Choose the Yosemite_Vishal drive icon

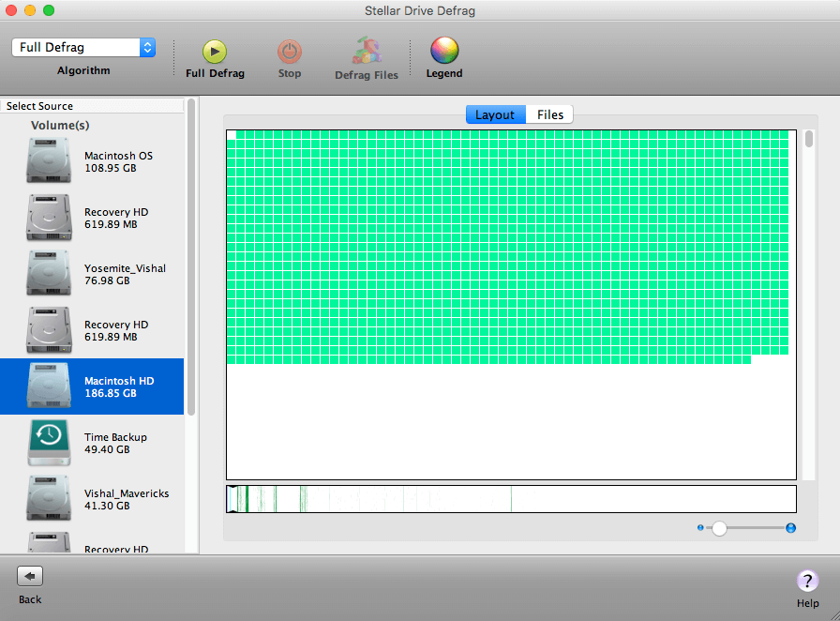(x=49, y=273)
